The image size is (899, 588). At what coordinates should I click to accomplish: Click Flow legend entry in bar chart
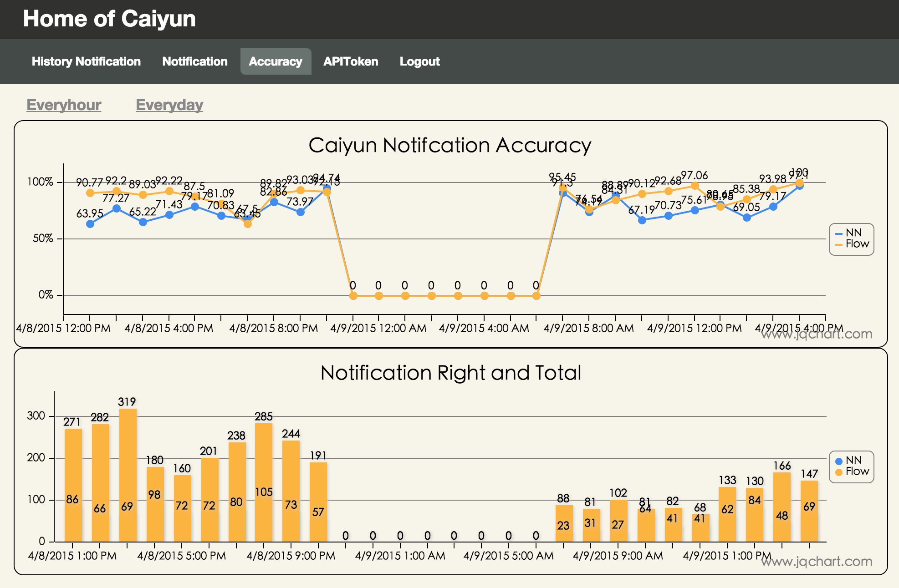coord(852,471)
